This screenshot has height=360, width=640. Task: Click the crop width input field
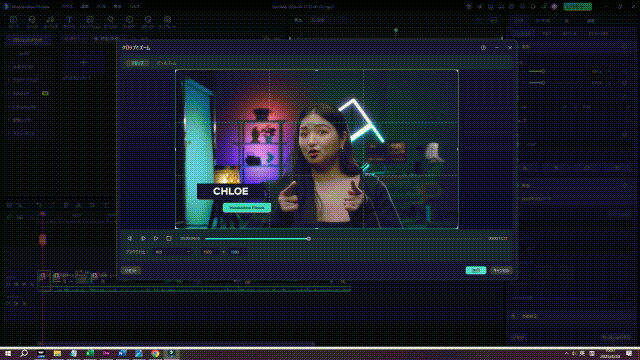point(209,252)
